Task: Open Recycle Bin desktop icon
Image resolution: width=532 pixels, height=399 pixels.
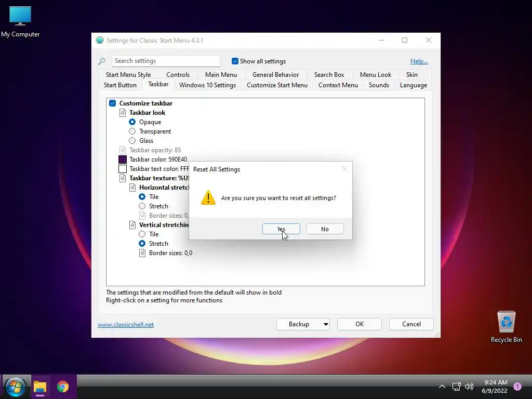Action: click(x=506, y=327)
